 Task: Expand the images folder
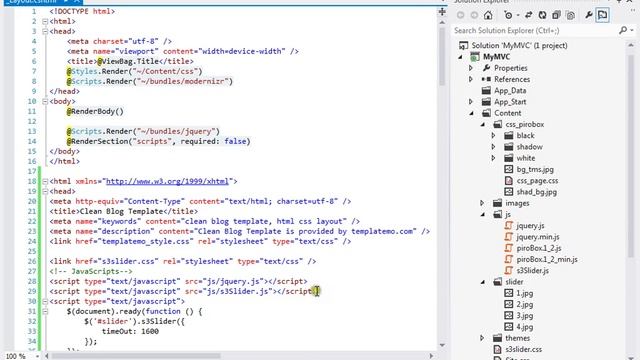pyautogui.click(x=482, y=203)
